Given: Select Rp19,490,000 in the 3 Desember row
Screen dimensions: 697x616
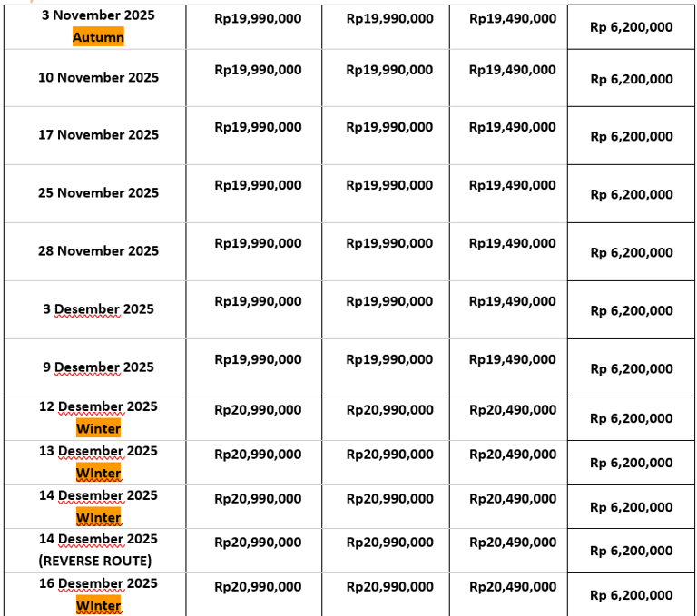Looking at the screenshot, I should [513, 301].
